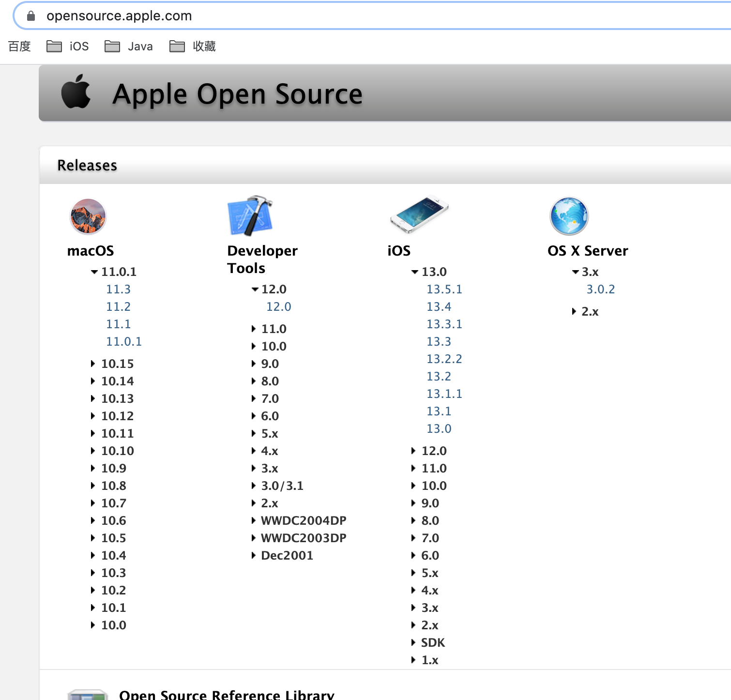
Task: Open the 百度 bookmark
Action: click(x=20, y=46)
